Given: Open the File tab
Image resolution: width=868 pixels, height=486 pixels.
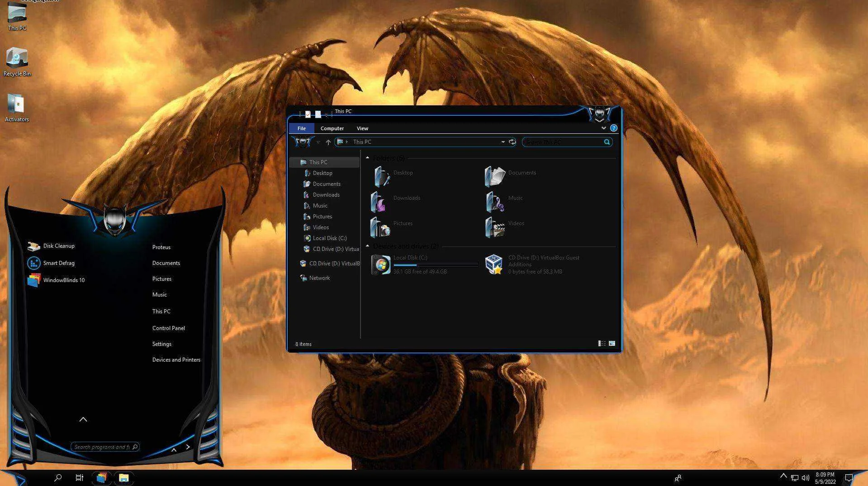Looking at the screenshot, I should (x=302, y=128).
